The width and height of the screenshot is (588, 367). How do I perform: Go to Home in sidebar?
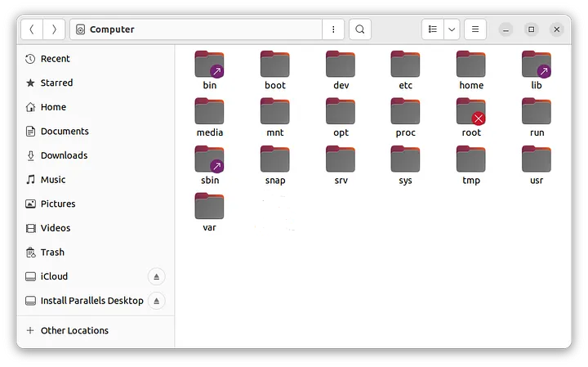[53, 107]
